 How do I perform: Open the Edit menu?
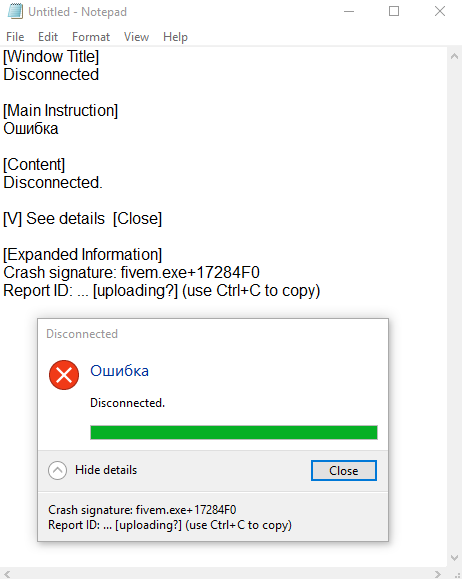pyautogui.click(x=48, y=37)
